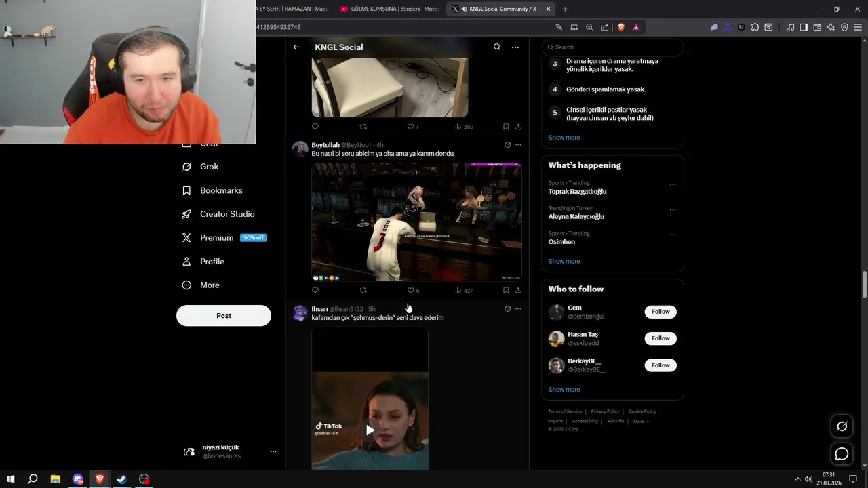This screenshot has width=868, height=488.
Task: Open Cookie Policy link
Action: pos(642,411)
